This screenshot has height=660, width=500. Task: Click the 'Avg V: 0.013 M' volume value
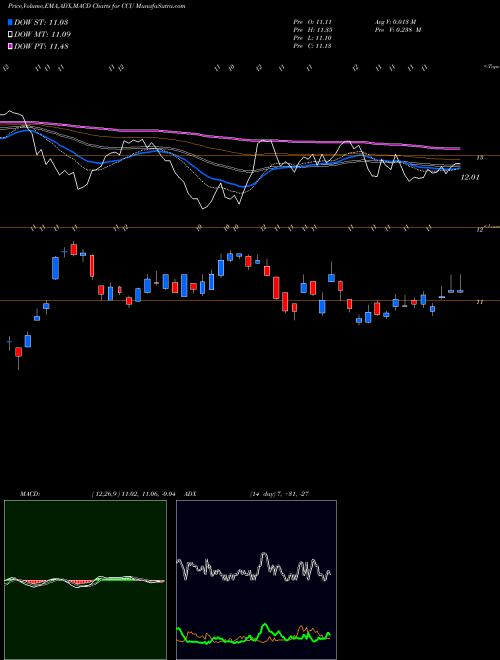[395, 22]
